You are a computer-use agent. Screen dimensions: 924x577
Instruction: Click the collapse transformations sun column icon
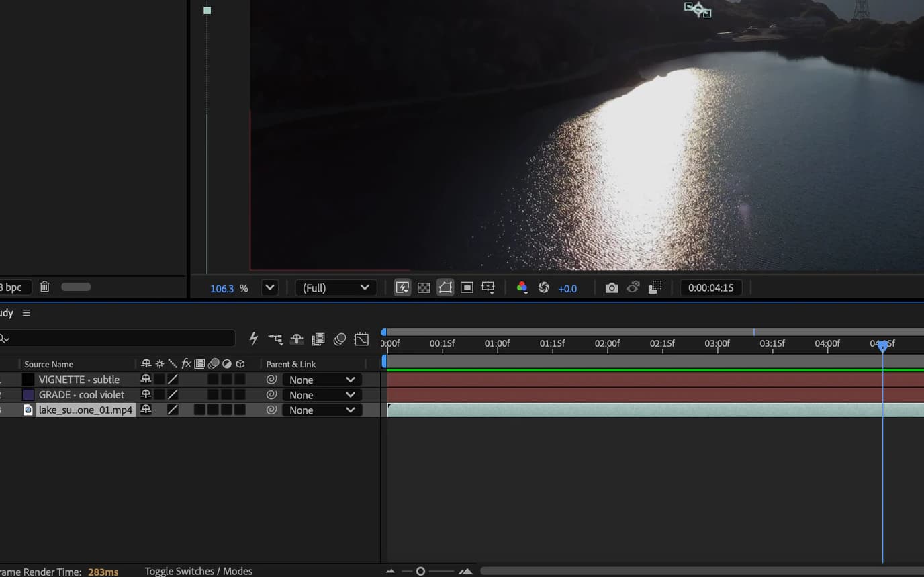(x=159, y=364)
